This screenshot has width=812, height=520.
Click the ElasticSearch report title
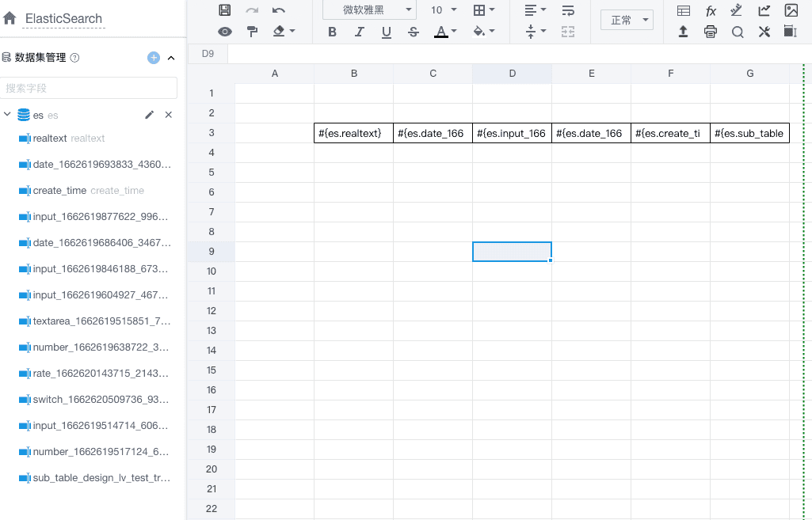pos(63,18)
